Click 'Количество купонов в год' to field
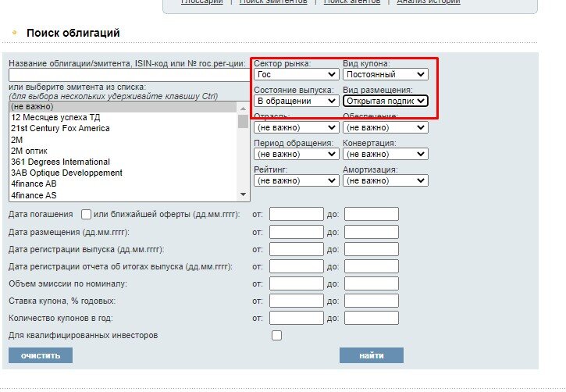 tap(372, 318)
